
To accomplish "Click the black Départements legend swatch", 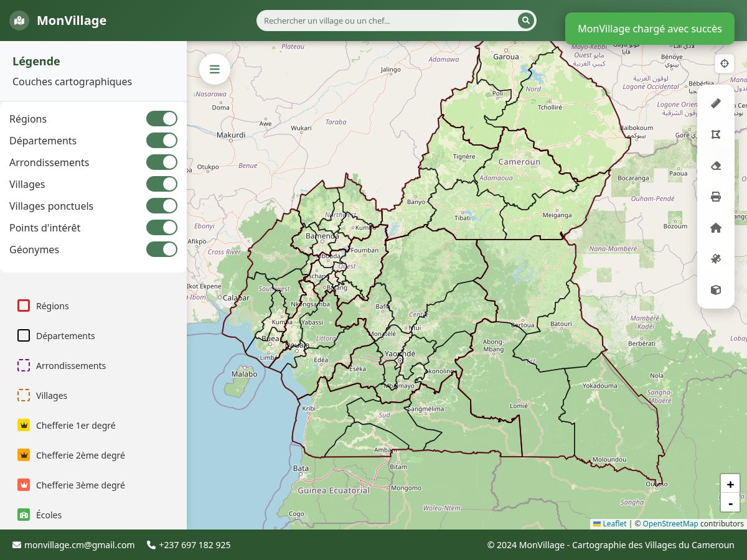I will coord(24,336).
